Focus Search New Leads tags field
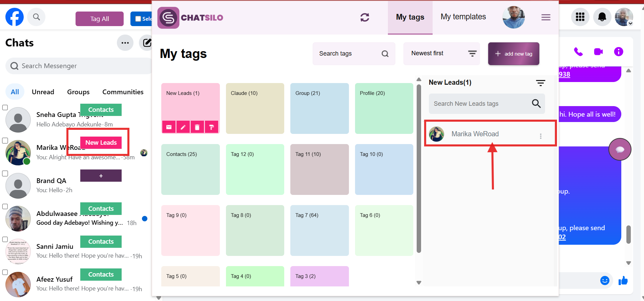 [x=487, y=104]
